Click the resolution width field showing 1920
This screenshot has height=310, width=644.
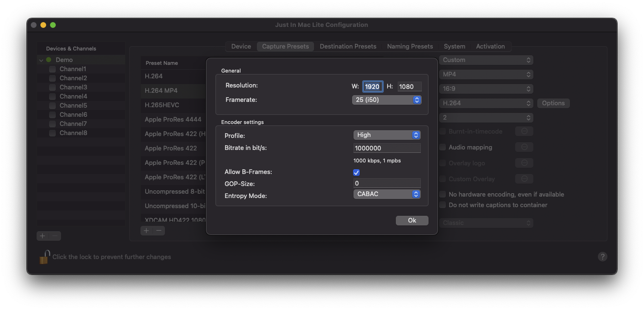coord(373,87)
